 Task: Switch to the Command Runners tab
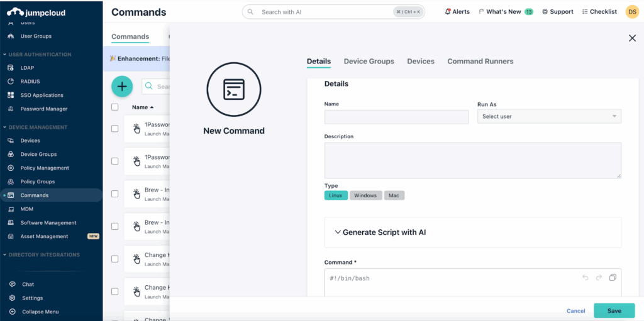480,62
